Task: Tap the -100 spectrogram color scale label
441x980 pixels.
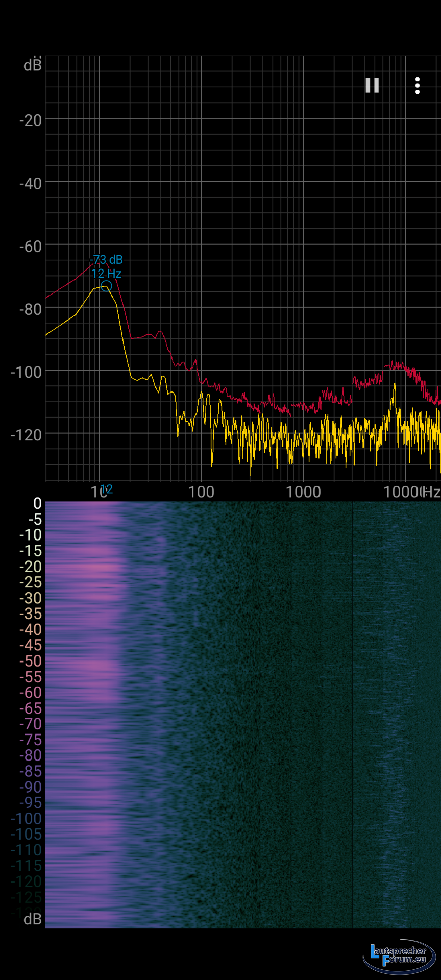Action: coord(26,819)
